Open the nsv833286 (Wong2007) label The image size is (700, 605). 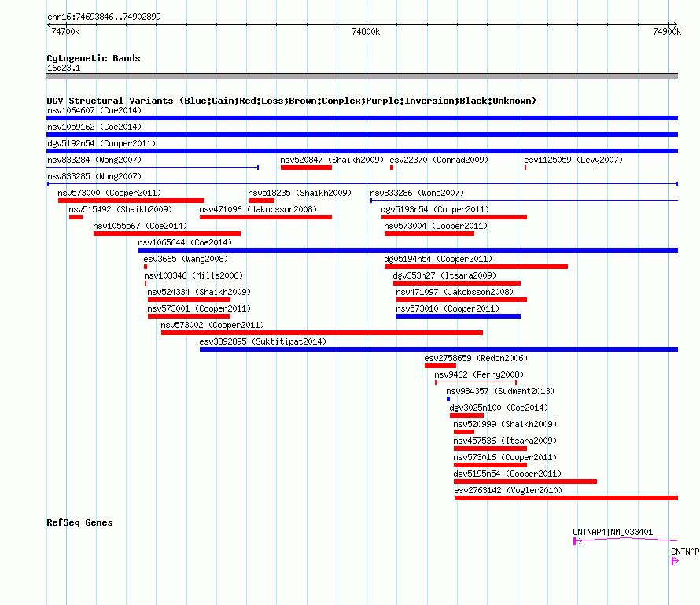[417, 193]
